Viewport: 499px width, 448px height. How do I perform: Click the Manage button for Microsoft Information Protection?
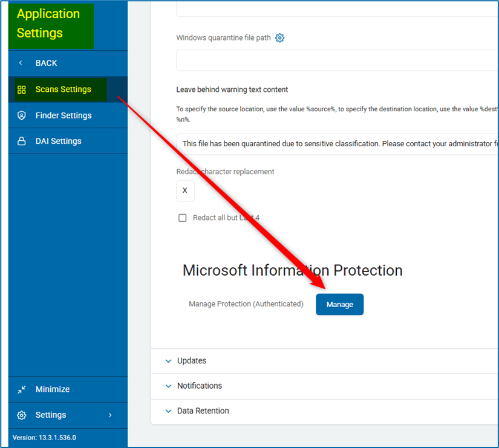coord(339,305)
